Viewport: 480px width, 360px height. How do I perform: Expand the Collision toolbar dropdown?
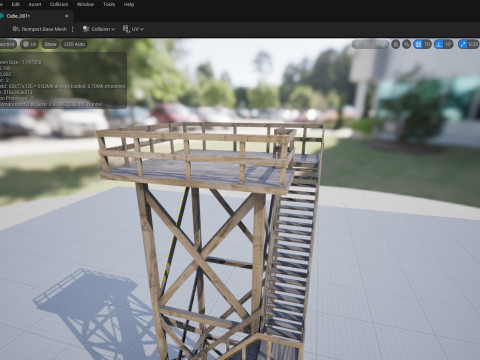point(99,29)
